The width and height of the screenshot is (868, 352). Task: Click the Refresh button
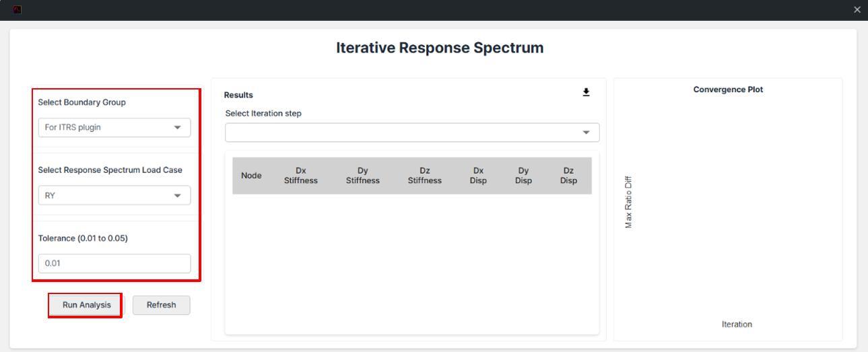point(162,305)
